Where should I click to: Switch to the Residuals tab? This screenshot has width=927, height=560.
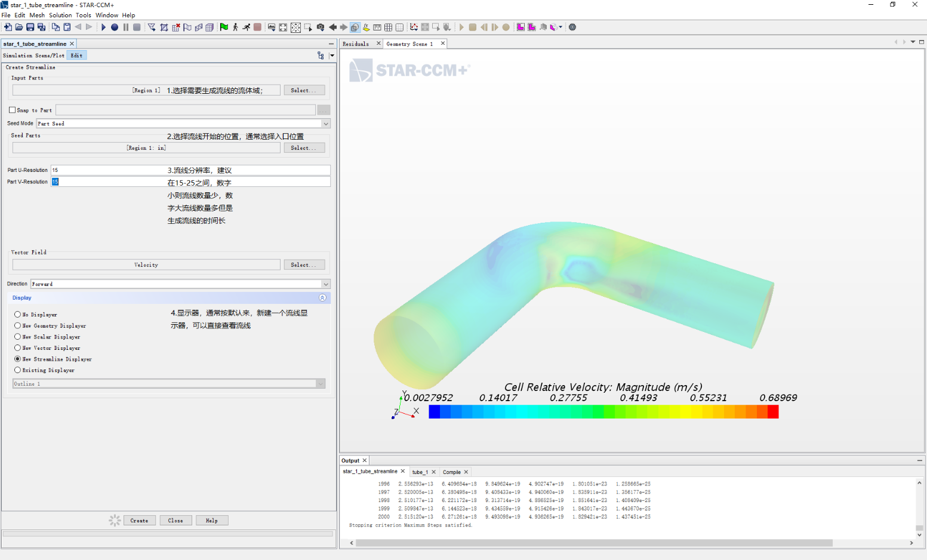point(356,44)
